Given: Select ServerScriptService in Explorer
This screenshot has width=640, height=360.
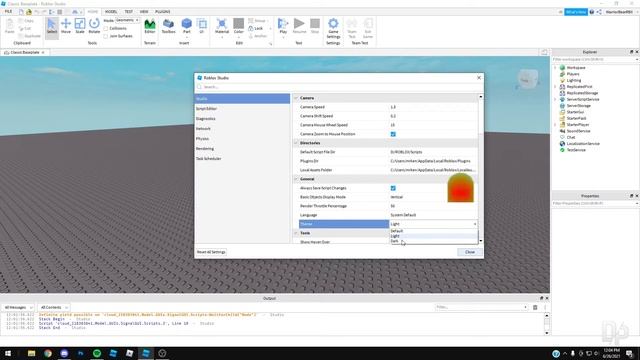Looking at the screenshot, I should [583, 99].
